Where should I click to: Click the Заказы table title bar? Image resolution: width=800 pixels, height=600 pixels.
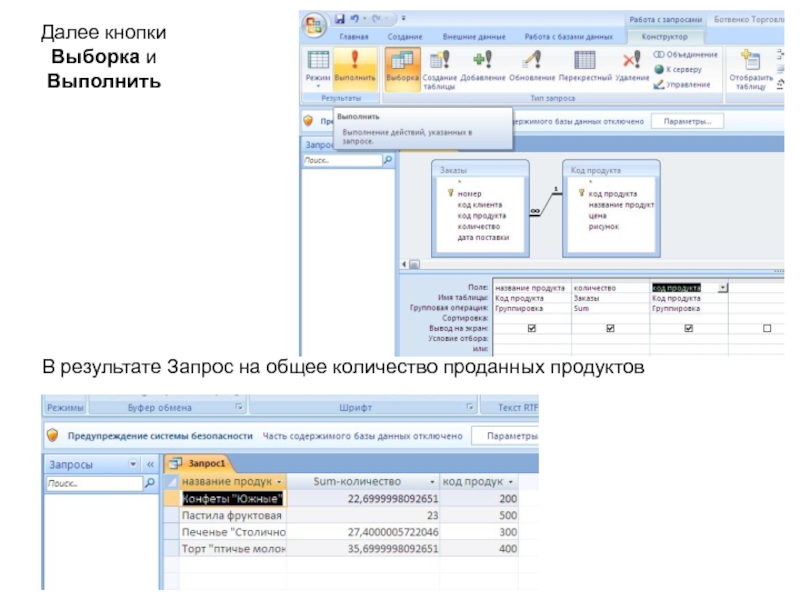coord(480,170)
